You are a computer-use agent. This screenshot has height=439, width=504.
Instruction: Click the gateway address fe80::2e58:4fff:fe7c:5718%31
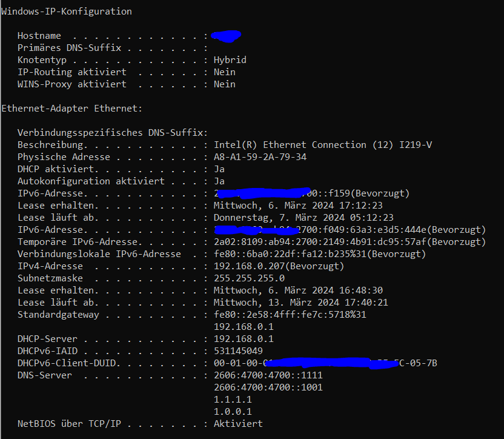[x=290, y=315]
